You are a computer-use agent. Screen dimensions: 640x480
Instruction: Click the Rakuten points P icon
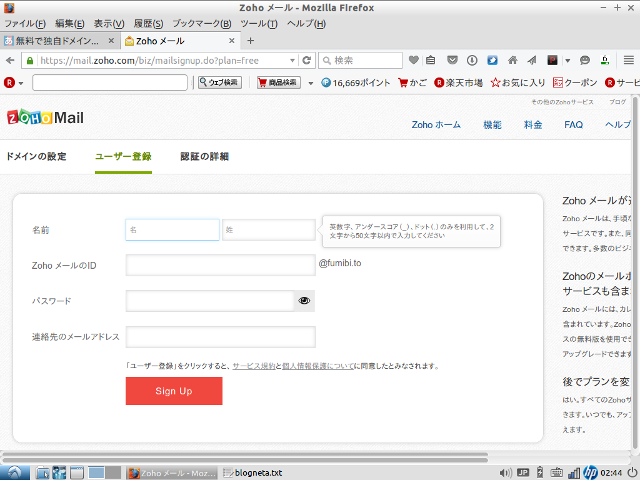click(326, 83)
